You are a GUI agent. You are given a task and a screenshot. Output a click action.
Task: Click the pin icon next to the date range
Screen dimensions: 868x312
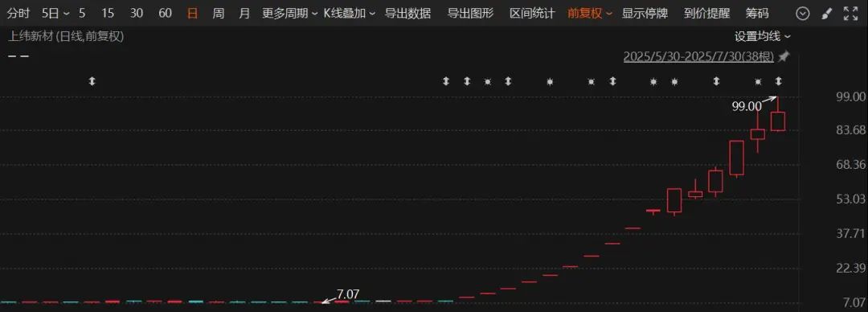pyautogui.click(x=784, y=56)
